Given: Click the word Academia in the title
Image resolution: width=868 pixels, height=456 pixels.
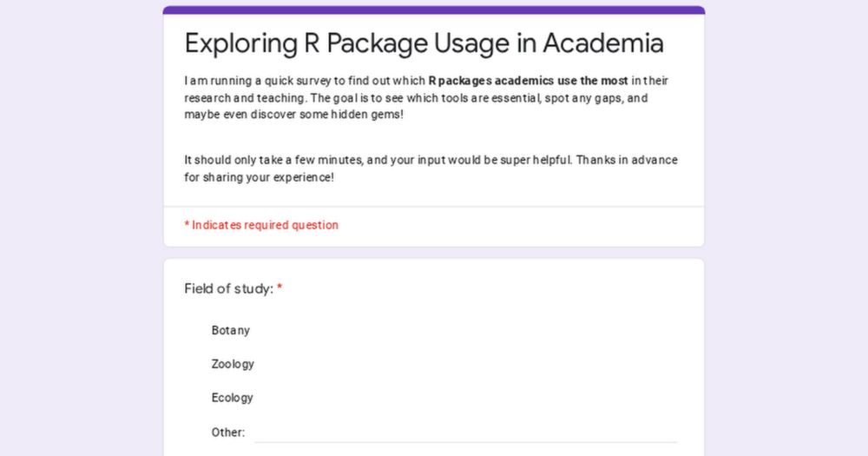Looking at the screenshot, I should click(x=603, y=43).
